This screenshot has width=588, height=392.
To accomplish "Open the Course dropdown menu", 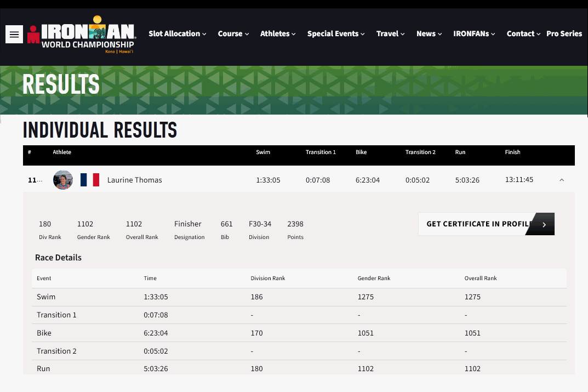I will [233, 33].
